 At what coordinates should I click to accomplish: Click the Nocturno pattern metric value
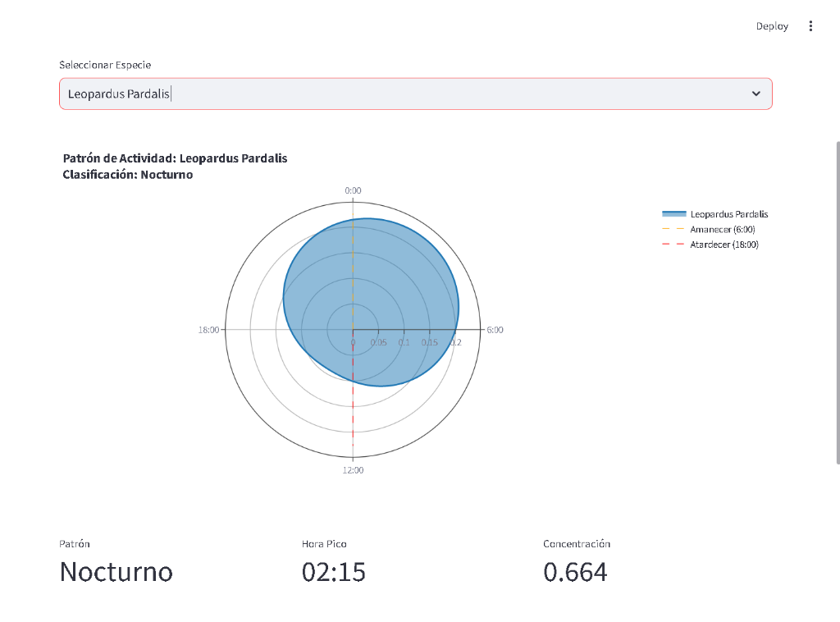point(116,572)
